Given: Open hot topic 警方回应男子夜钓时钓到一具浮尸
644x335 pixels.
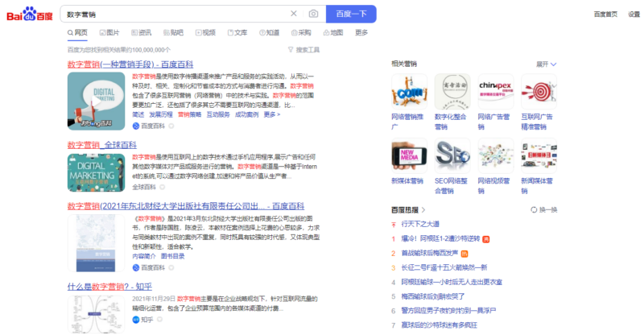Looking at the screenshot, I should pyautogui.click(x=448, y=311).
